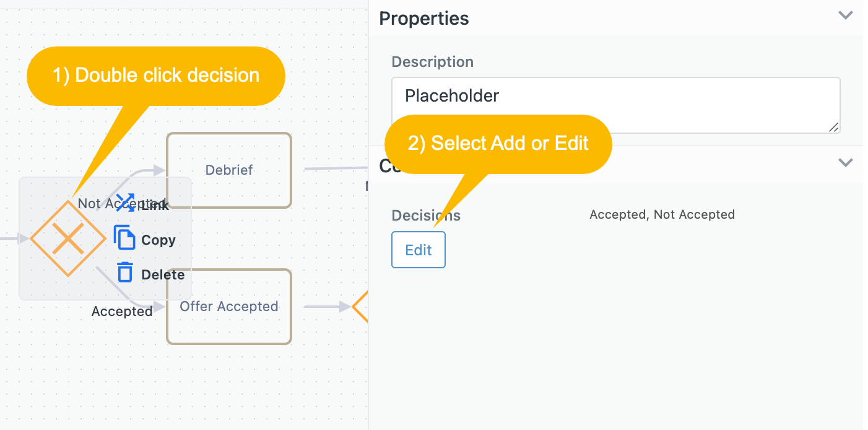This screenshot has width=868, height=430.
Task: Focus the Description field containing Placeholder
Action: tap(616, 105)
